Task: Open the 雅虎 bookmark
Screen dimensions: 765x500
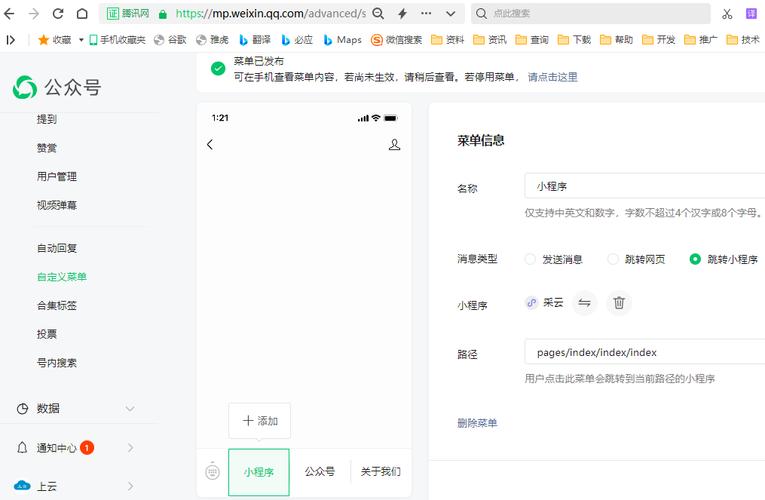Action: click(x=212, y=40)
